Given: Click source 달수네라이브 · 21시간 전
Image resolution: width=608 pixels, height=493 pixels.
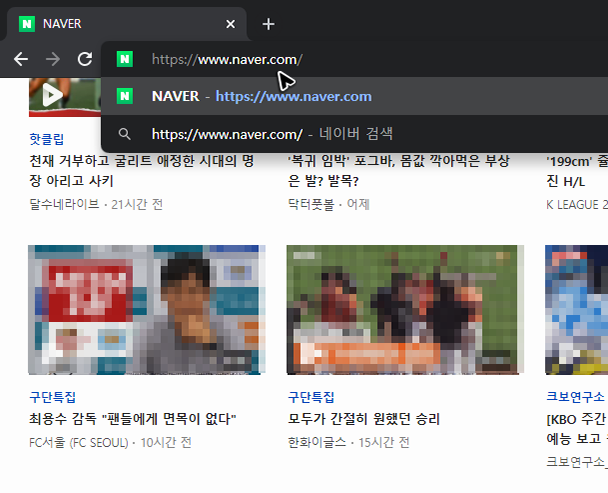Looking at the screenshot, I should [96, 204].
